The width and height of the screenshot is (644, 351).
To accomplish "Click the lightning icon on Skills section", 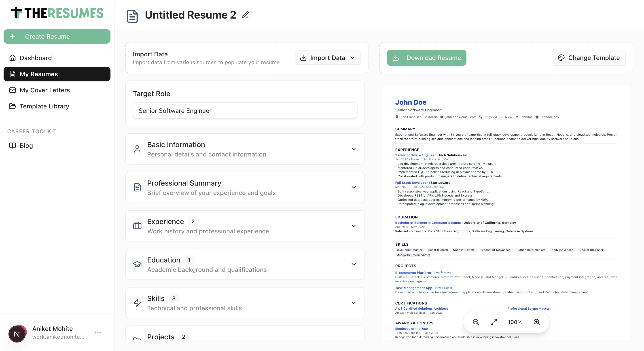I will [137, 303].
